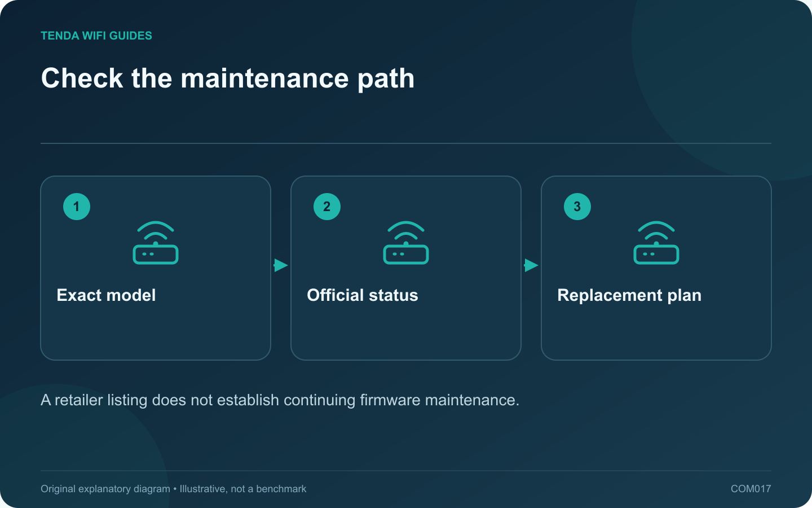The image size is (812, 508).
Task: Select the Official status card title
Action: pyautogui.click(x=363, y=295)
